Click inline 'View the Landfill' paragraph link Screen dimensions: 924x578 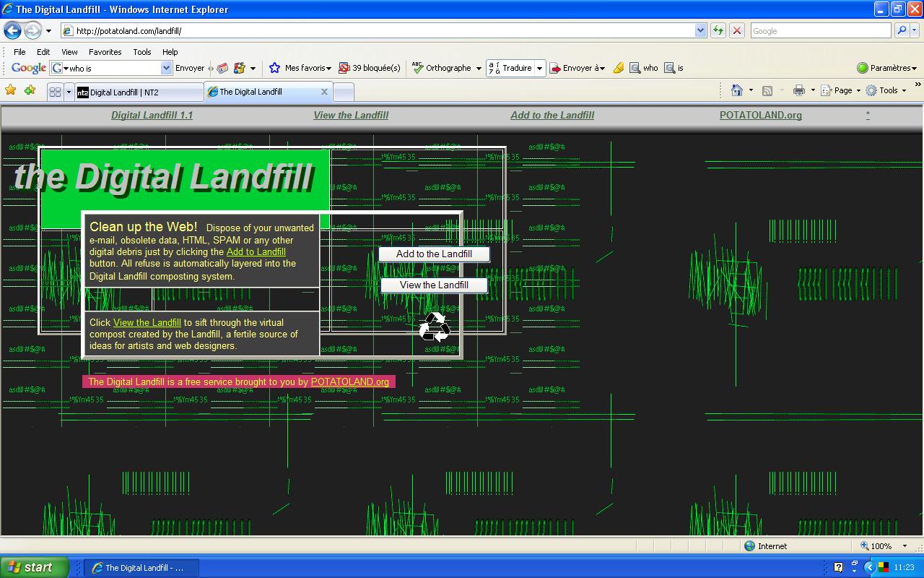pyautogui.click(x=147, y=322)
